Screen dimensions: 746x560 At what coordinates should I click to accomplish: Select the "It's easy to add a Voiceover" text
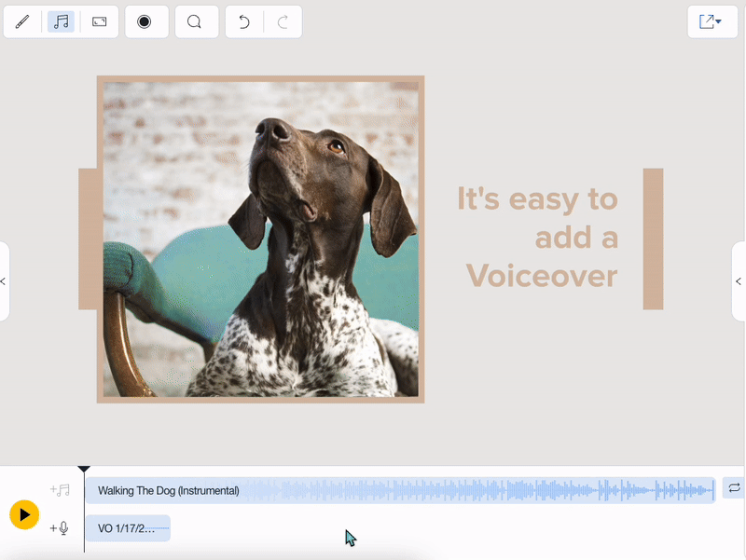point(539,237)
